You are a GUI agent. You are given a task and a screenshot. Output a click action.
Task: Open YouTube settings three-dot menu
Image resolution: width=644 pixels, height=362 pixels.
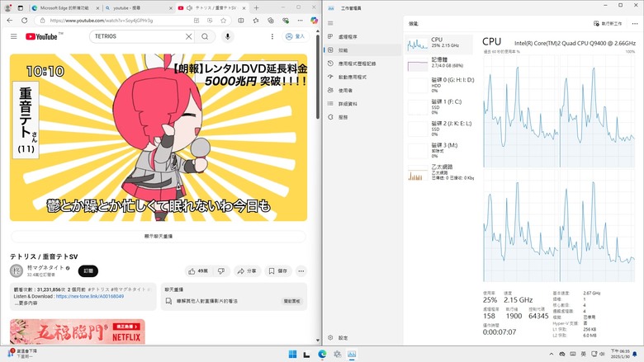[272, 36]
